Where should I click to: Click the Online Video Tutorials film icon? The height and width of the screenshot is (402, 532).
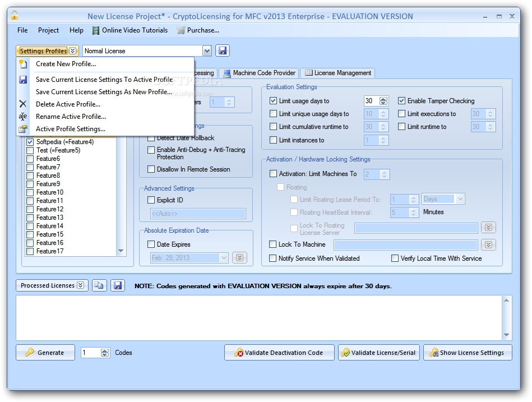96,30
